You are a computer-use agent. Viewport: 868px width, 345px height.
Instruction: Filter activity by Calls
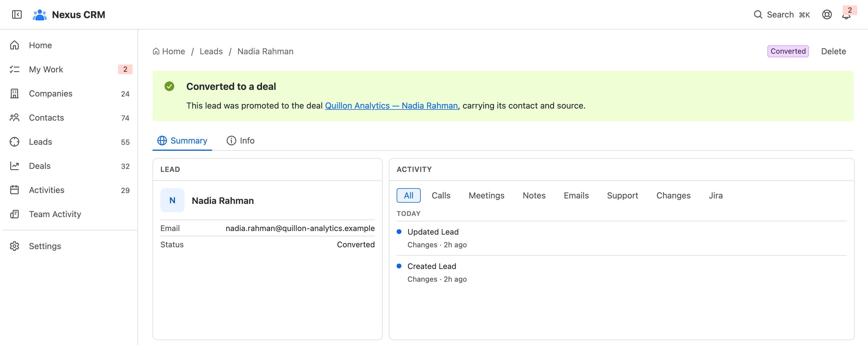point(441,195)
